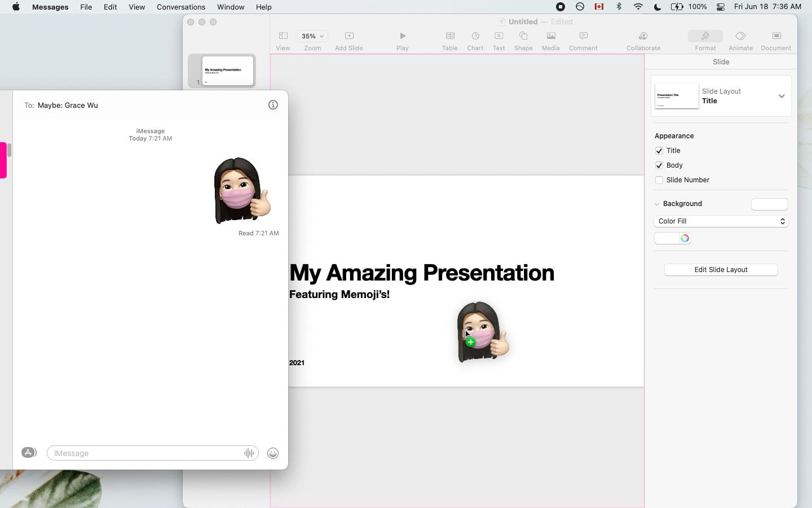The width and height of the screenshot is (812, 508).
Task: Enable the Slide Number checkbox
Action: (x=659, y=180)
